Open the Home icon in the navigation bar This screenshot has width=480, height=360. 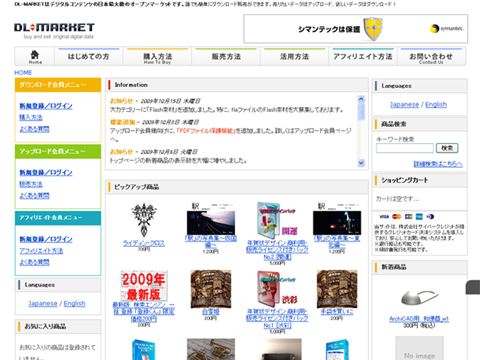[35, 56]
